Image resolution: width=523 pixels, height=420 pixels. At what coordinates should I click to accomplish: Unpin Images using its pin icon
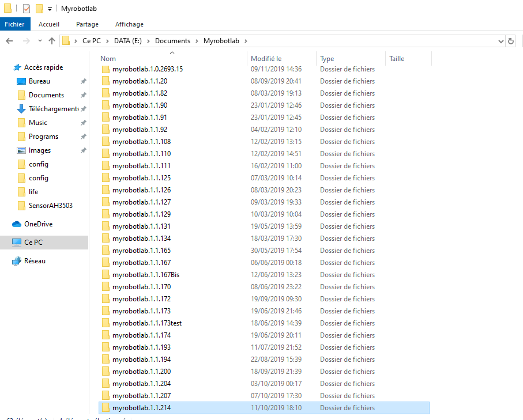[84, 151]
